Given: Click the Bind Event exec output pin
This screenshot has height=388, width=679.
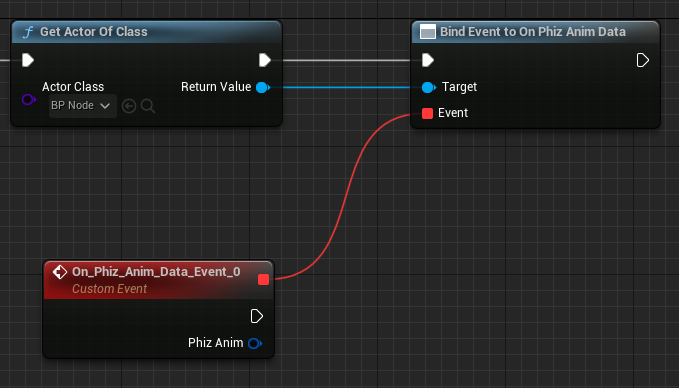Looking at the screenshot, I should (643, 60).
